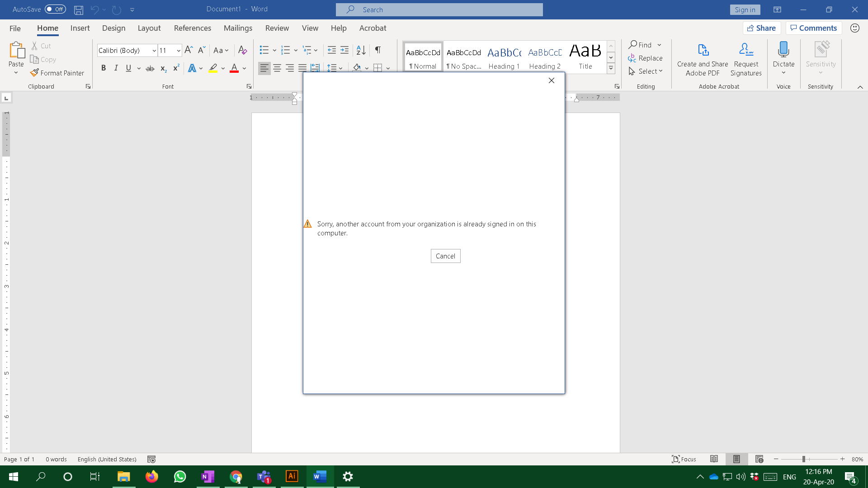Screen dimensions: 868x488
Task: Expand the numbering list dropdown arrow
Action: [296, 50]
